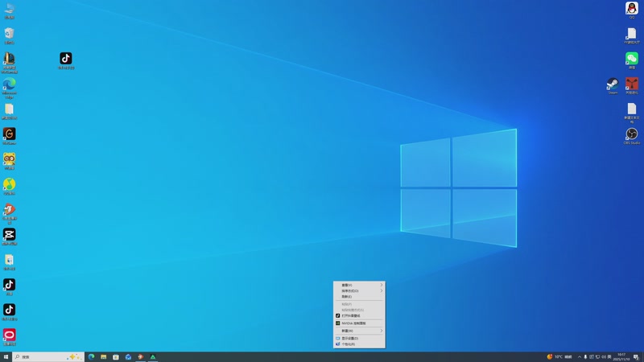
Task: Open the weather widget showing 10°C
Action: click(x=559, y=356)
